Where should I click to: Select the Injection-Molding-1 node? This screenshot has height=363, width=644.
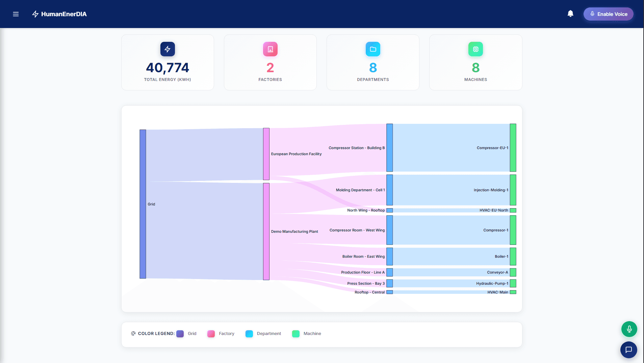tap(513, 190)
